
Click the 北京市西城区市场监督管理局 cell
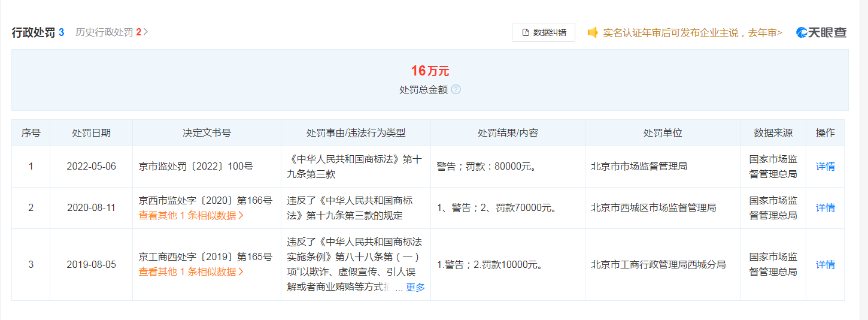click(653, 208)
